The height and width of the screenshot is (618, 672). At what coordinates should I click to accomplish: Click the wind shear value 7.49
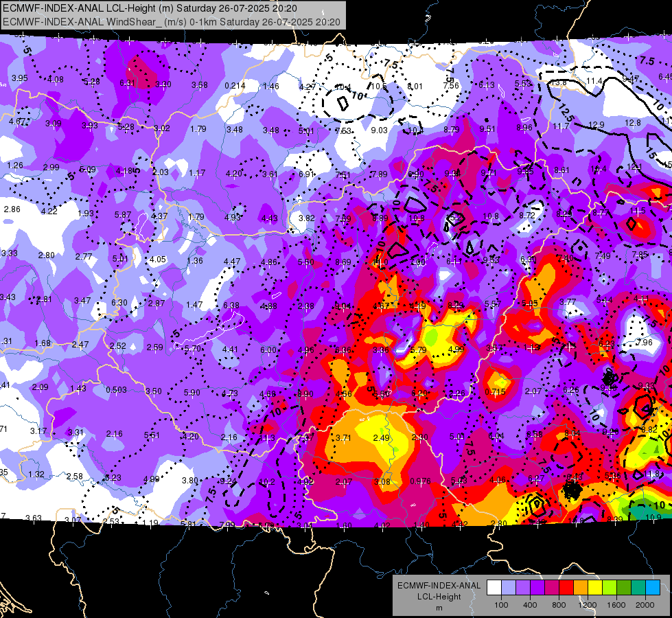click(603, 256)
